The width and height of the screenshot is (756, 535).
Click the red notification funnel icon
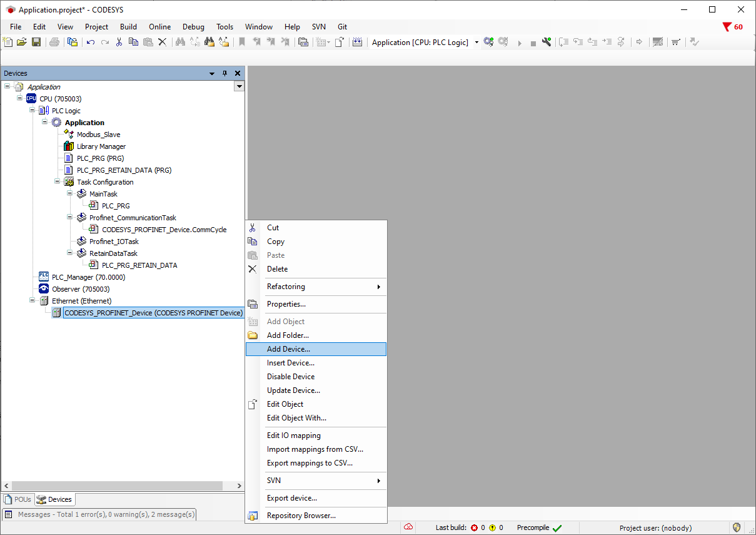click(727, 27)
